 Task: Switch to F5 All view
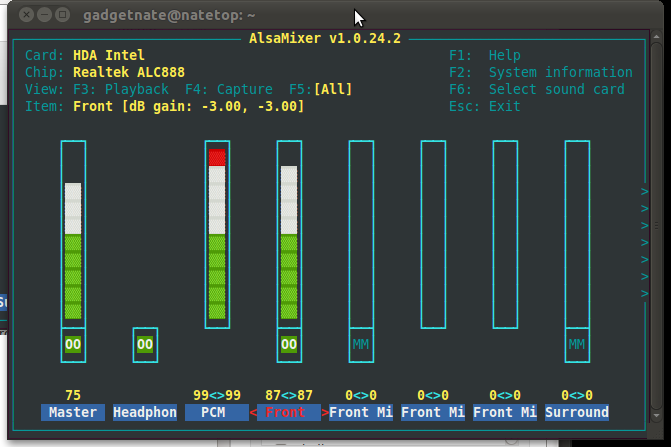point(321,89)
